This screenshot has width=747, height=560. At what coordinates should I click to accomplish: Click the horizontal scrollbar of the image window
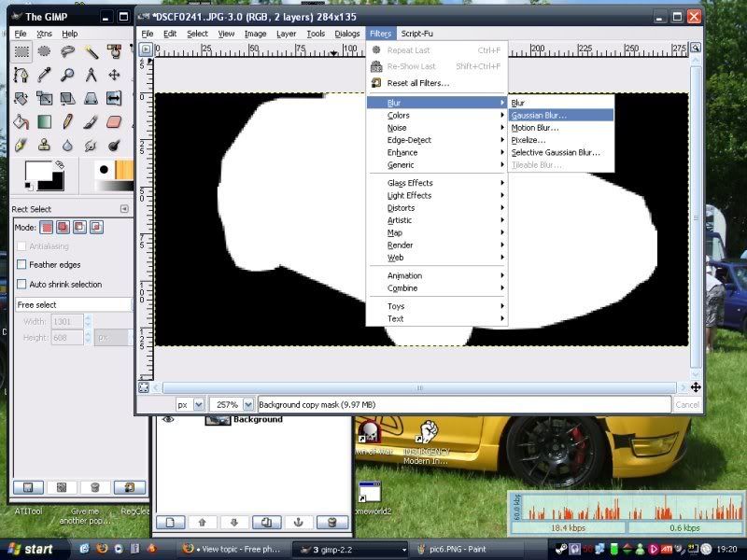tap(419, 387)
